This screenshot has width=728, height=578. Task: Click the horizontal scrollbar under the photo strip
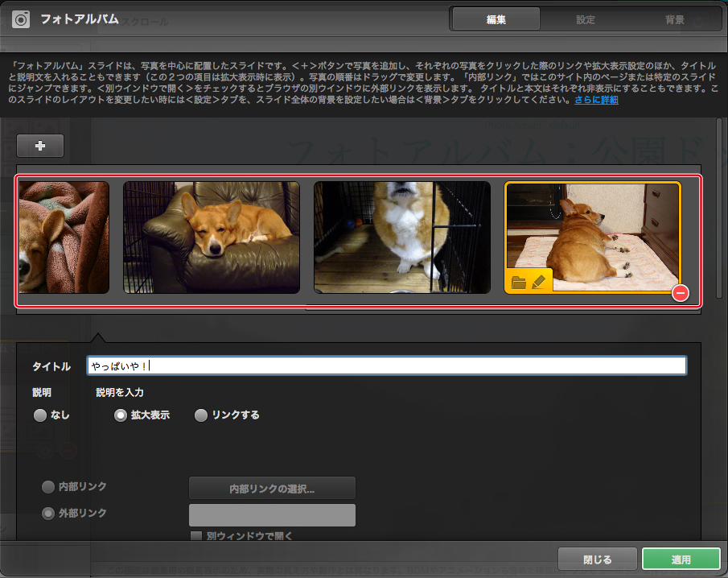[x=503, y=308]
